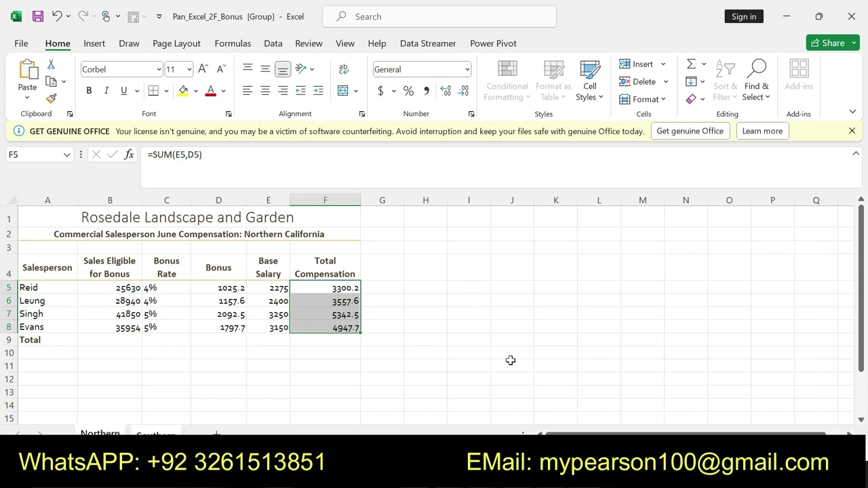Decrease decimal places
868x488 pixels.
[464, 90]
